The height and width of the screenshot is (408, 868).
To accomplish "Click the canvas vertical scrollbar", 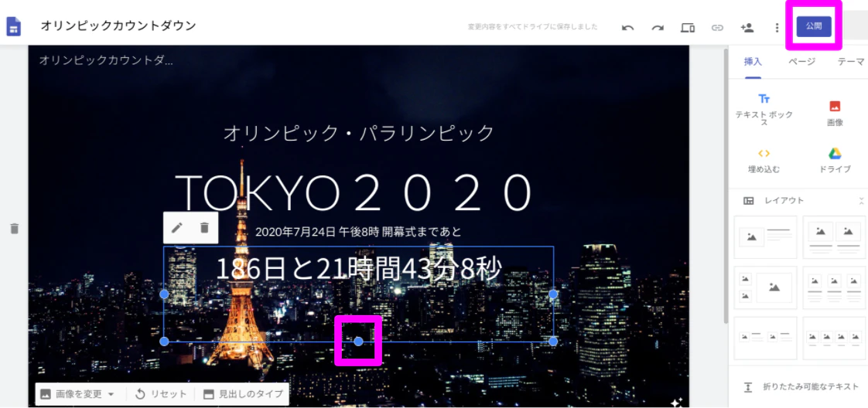I will tap(726, 185).
